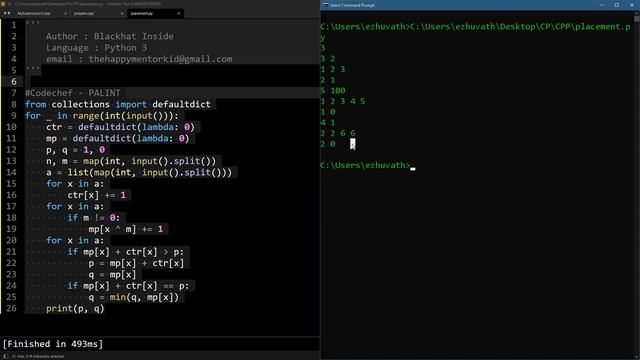Click the 'a = list(map' line
The width and height of the screenshot is (640, 360).
coord(139,172)
